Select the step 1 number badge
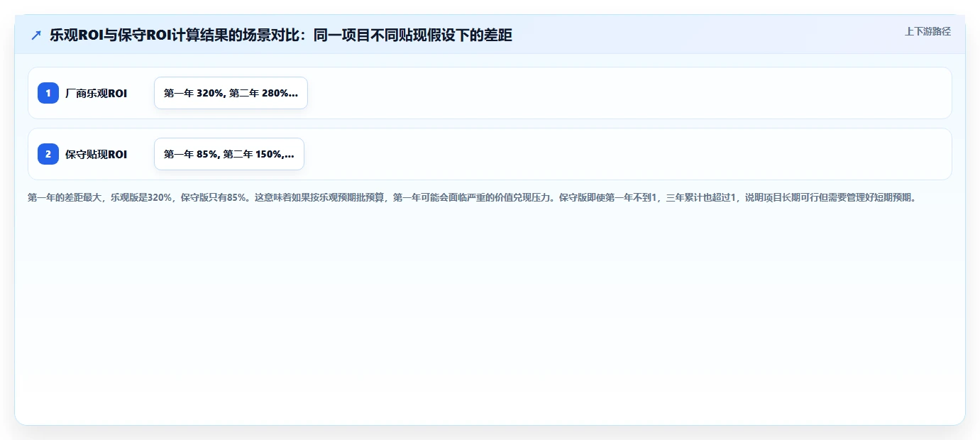 48,93
